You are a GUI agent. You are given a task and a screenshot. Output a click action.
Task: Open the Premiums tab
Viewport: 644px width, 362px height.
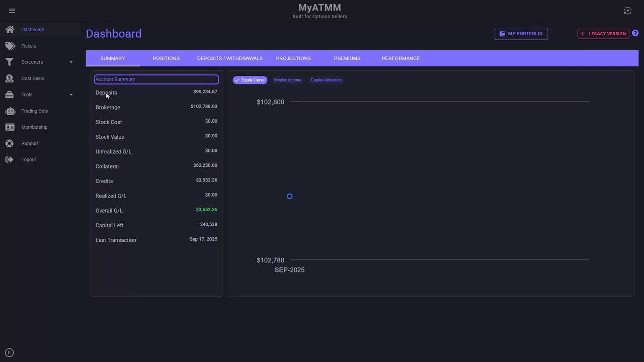pos(347,58)
